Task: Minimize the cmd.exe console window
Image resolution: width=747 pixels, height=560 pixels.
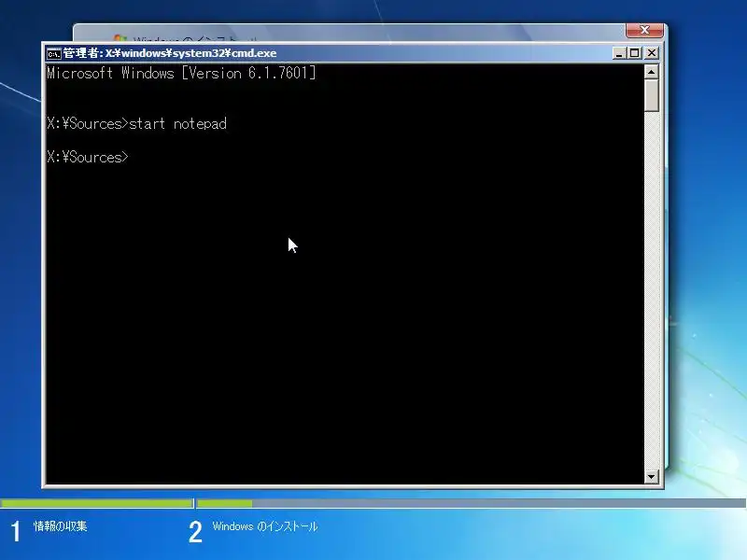Action: click(x=619, y=53)
